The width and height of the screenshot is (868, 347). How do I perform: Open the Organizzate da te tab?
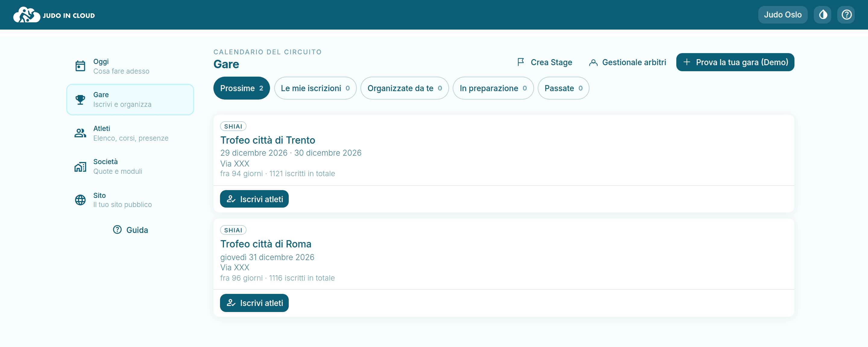point(405,88)
